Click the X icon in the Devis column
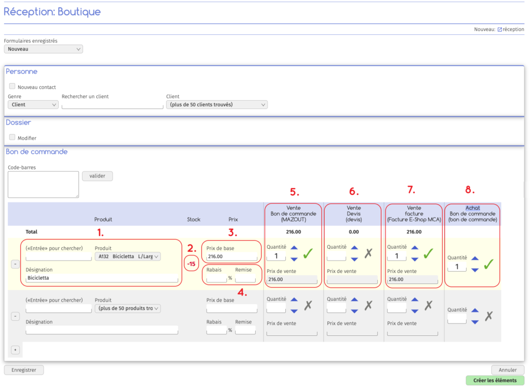Screen dimensions: 532x392 click(x=369, y=253)
